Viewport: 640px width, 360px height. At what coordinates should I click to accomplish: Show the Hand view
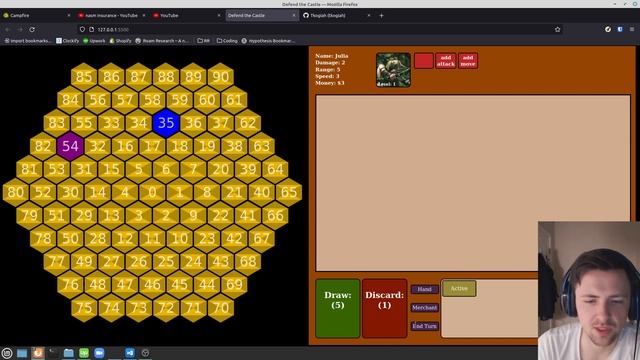pyautogui.click(x=424, y=289)
